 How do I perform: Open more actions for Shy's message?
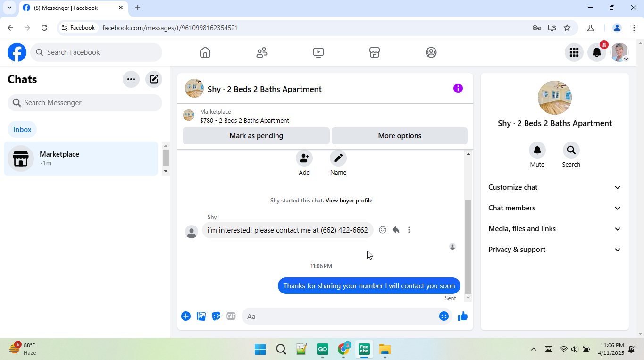pyautogui.click(x=409, y=230)
